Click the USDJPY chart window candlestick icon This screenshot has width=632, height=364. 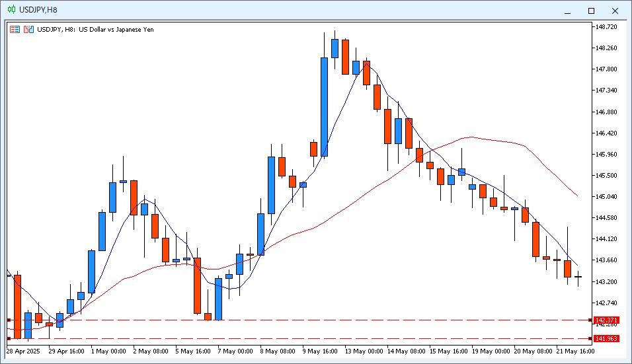(12, 10)
